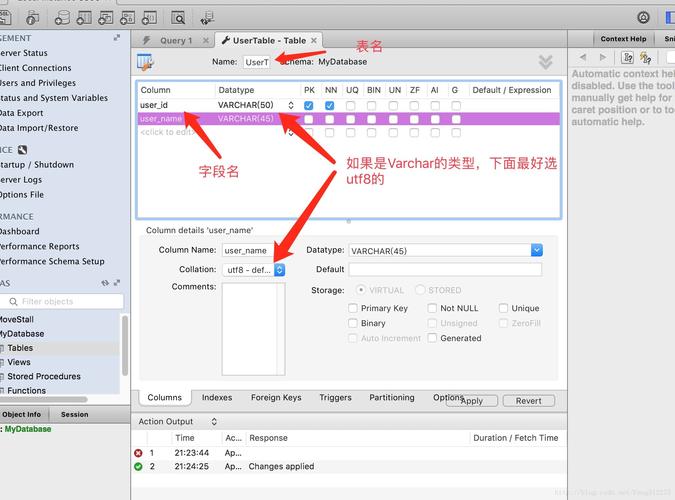Screen dimensions: 675x500
Task: Enable the Not NULL checkbox
Action: tap(433, 309)
